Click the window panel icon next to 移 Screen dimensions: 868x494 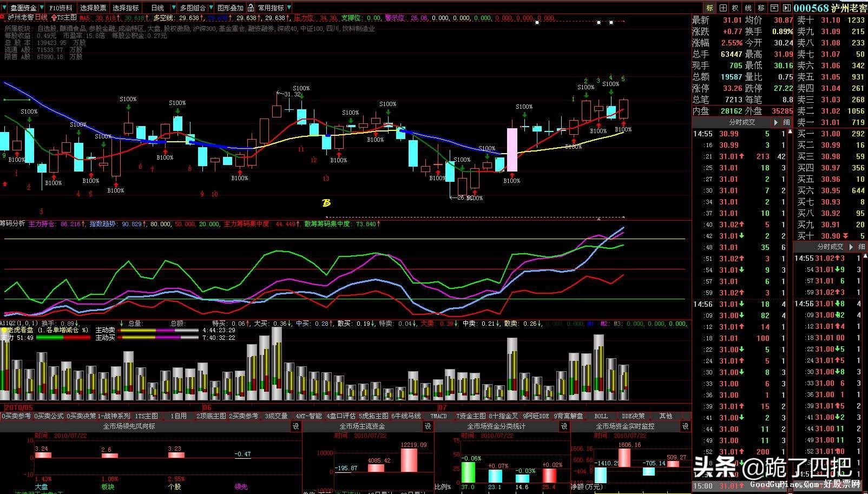[774, 8]
